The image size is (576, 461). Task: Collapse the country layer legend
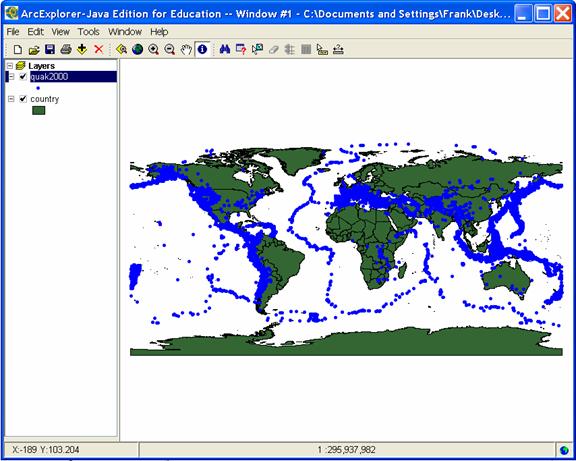11,99
